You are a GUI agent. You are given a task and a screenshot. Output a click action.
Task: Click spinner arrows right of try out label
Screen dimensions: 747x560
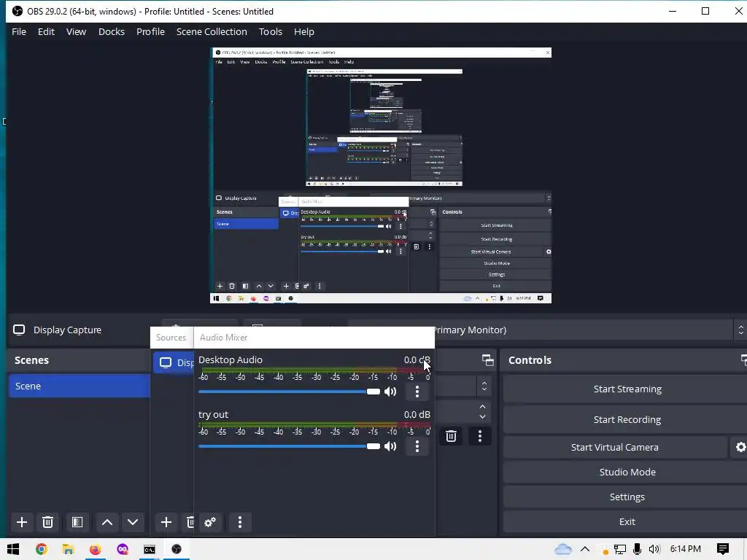tap(483, 411)
